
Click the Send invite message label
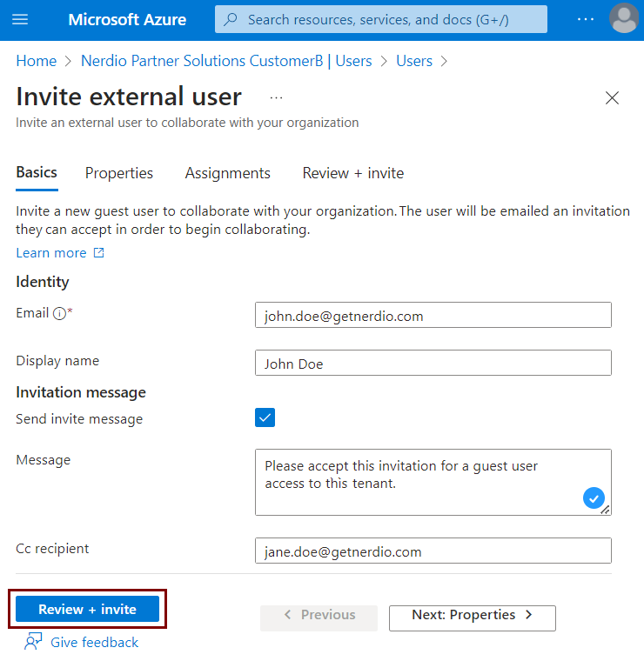click(79, 419)
